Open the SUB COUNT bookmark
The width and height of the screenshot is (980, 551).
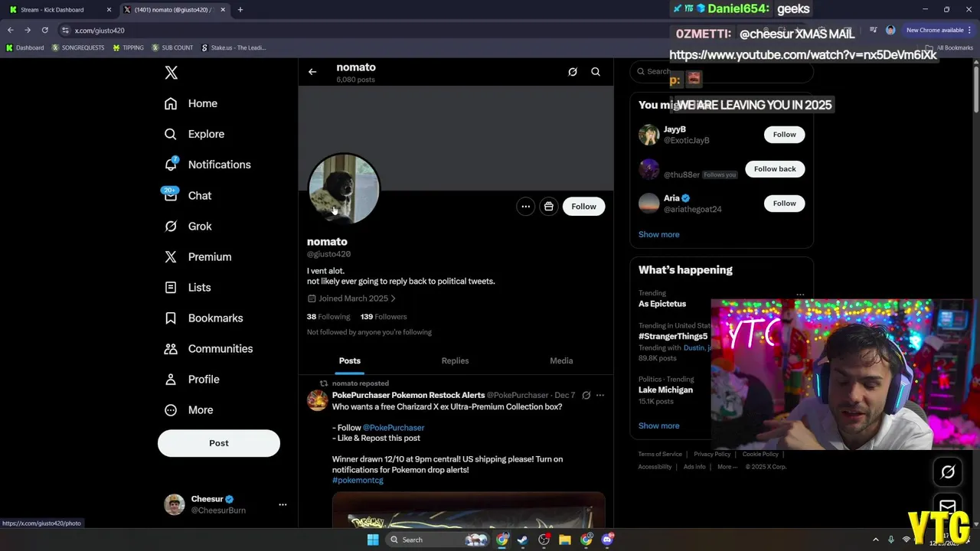tap(171, 47)
